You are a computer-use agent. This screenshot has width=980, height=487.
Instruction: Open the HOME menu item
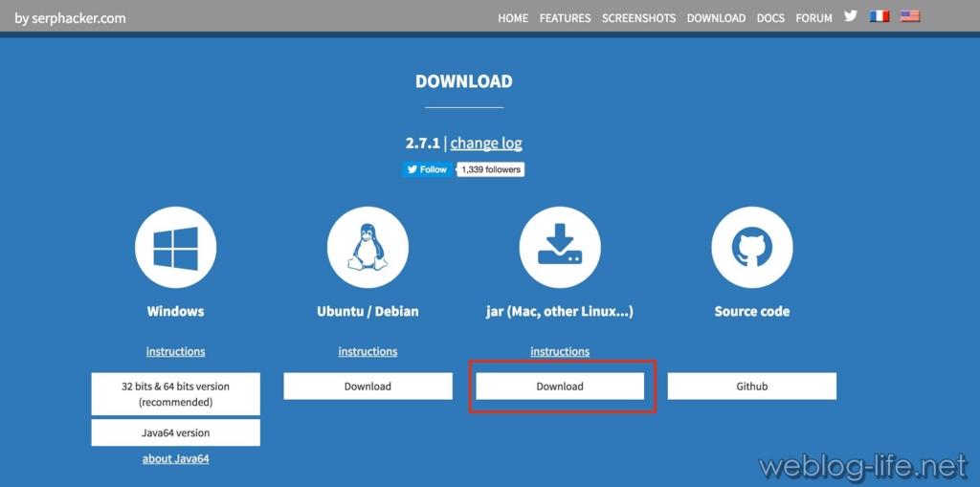(513, 18)
